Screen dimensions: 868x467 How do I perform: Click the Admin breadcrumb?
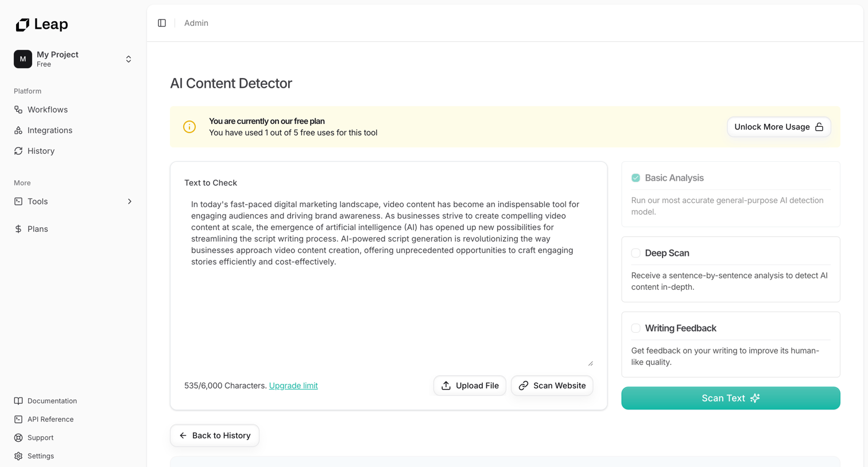(x=196, y=23)
